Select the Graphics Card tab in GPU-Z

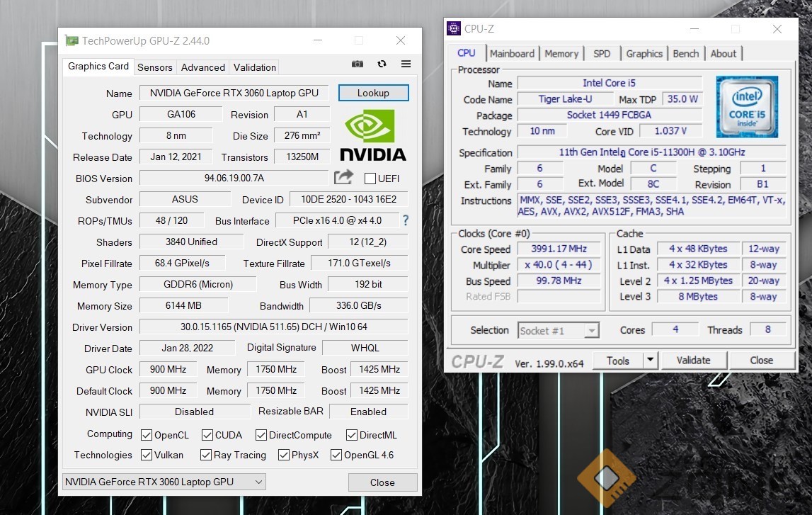tap(98, 67)
